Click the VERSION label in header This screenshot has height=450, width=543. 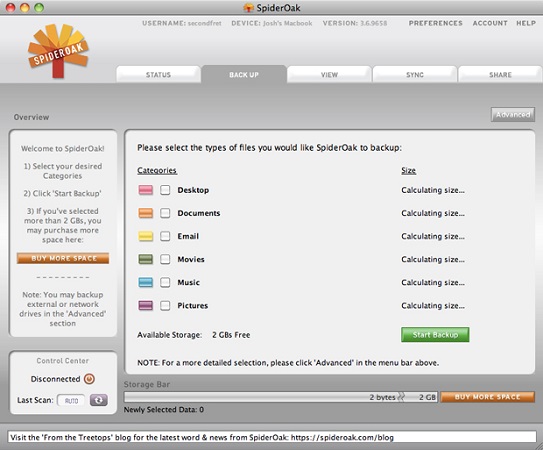tap(340, 23)
